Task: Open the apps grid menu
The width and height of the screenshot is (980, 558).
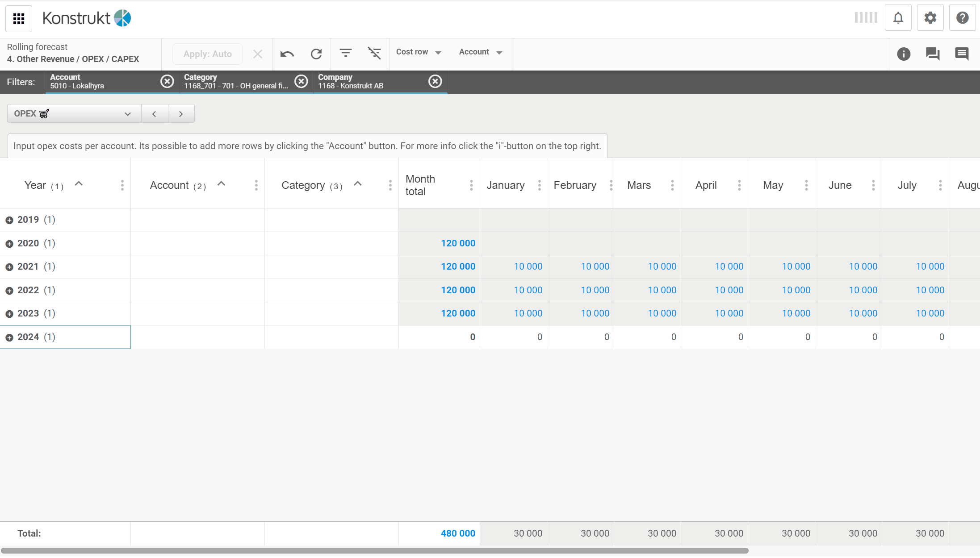Action: [19, 18]
